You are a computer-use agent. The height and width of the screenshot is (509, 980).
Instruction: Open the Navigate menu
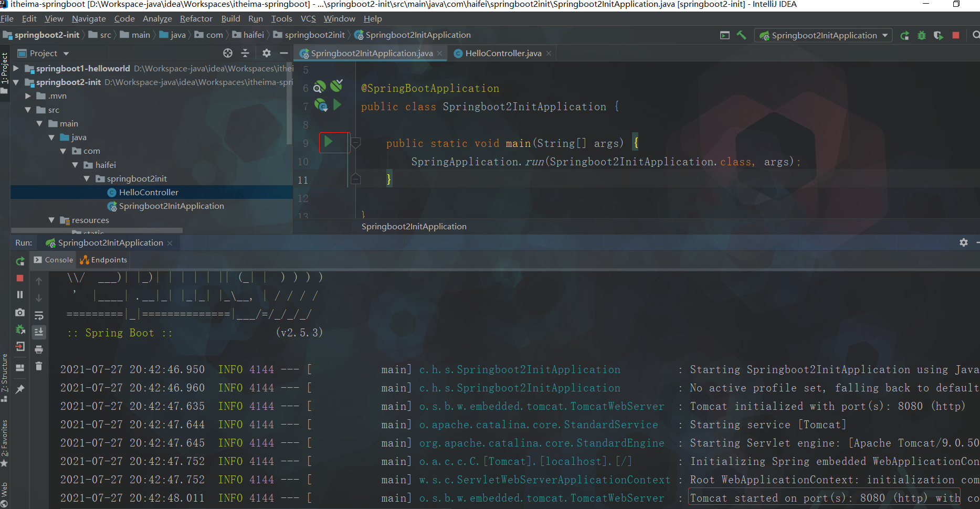coord(89,19)
